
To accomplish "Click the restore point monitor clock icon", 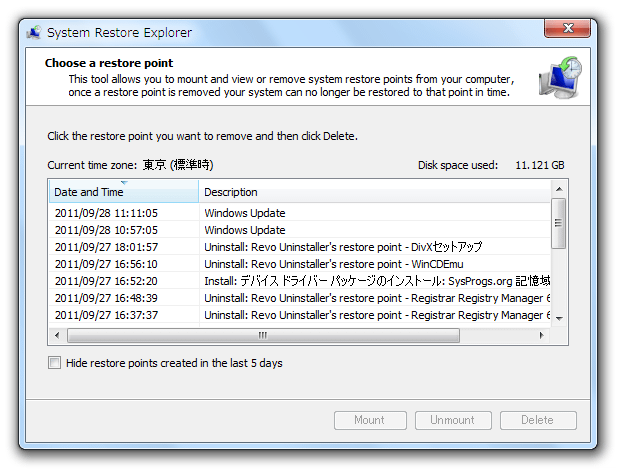I will tap(560, 78).
